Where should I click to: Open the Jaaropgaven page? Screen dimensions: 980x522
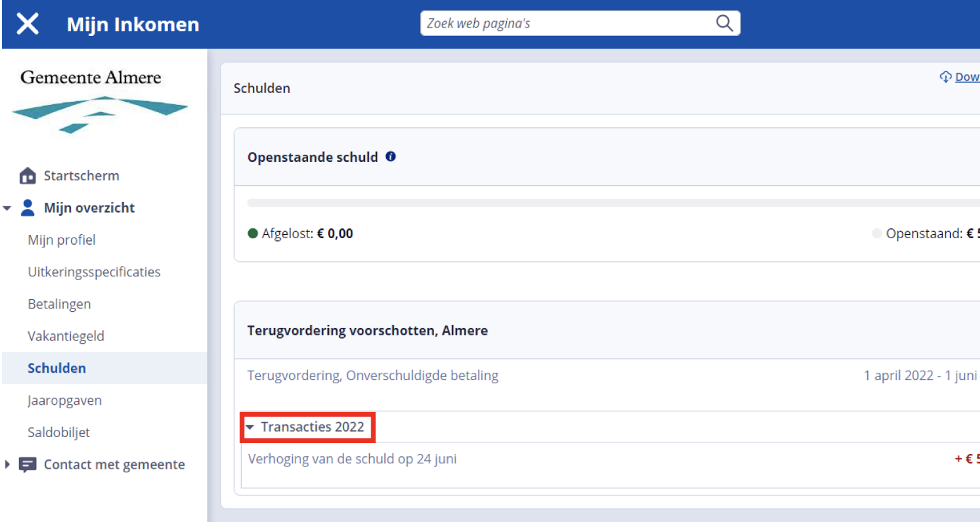coord(65,400)
